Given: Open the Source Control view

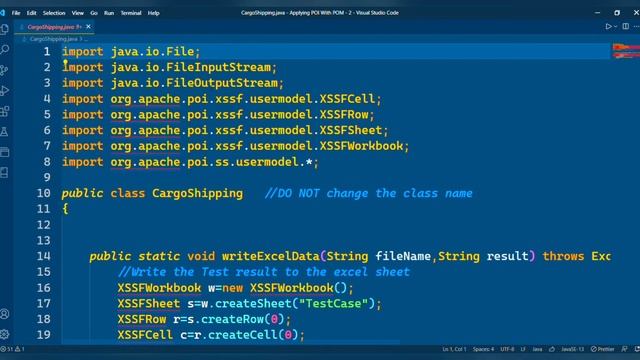Looking at the screenshot, I should tap(4, 70).
